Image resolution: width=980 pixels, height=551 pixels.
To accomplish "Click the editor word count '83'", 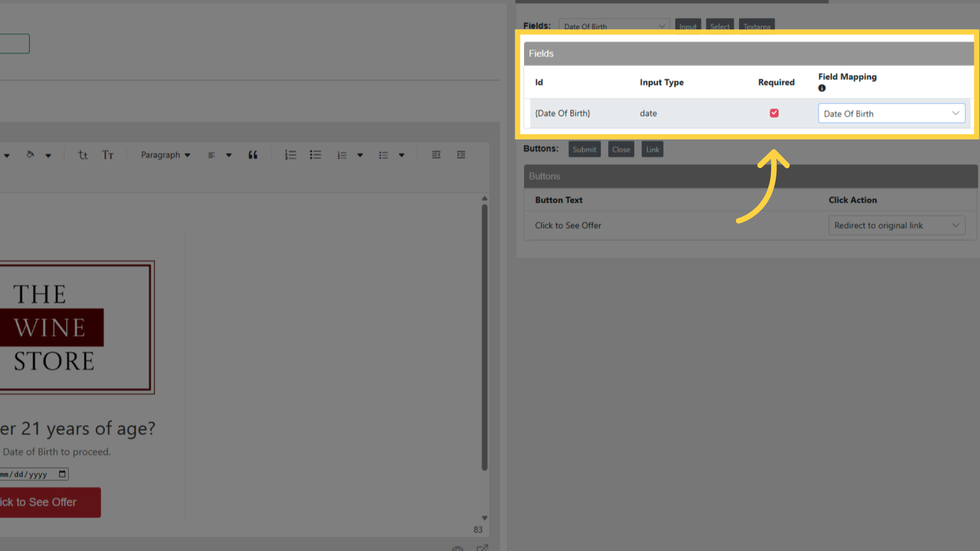I will 477,530.
